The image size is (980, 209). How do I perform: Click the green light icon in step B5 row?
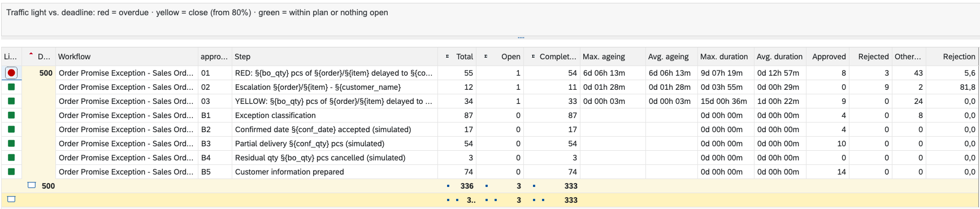point(11,172)
